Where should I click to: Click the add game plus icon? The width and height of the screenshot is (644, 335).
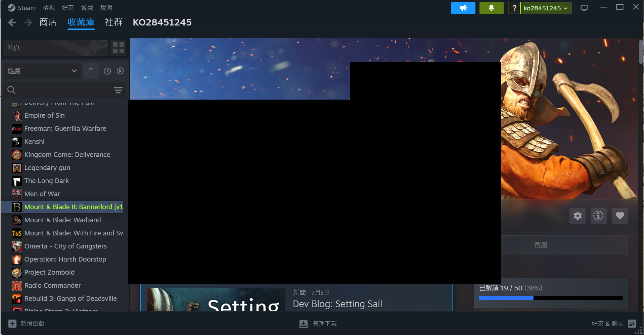coord(12,324)
